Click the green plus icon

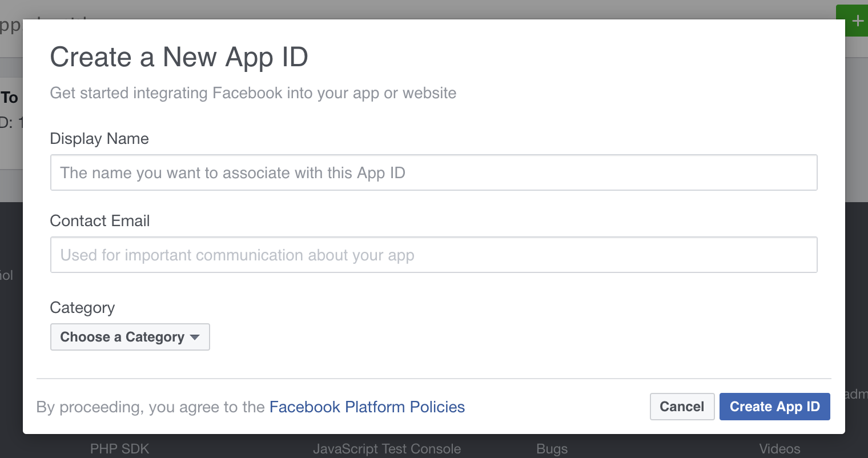point(857,20)
